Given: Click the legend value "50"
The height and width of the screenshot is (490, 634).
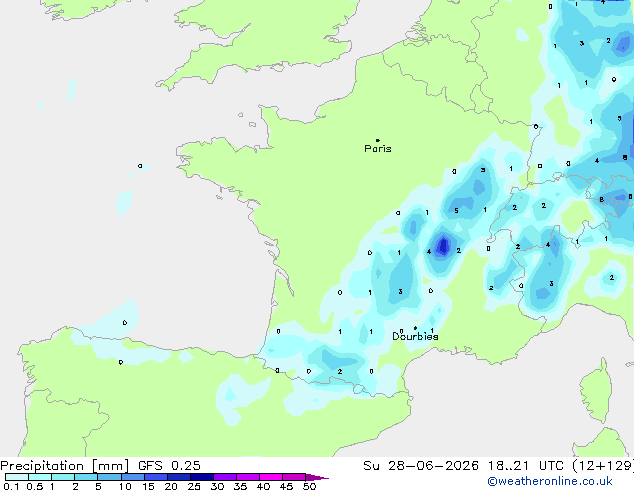Looking at the screenshot, I should [309, 486].
